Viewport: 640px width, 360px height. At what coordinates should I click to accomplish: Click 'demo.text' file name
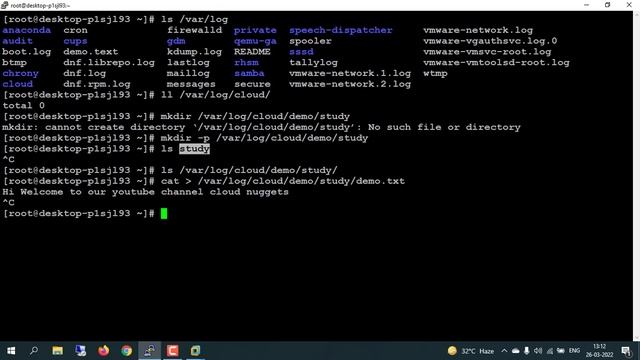91,52
